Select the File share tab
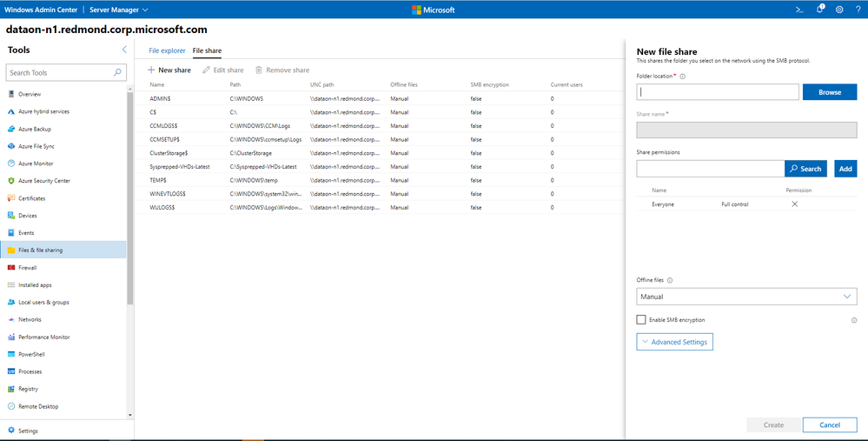The width and height of the screenshot is (868, 441). 207,50
